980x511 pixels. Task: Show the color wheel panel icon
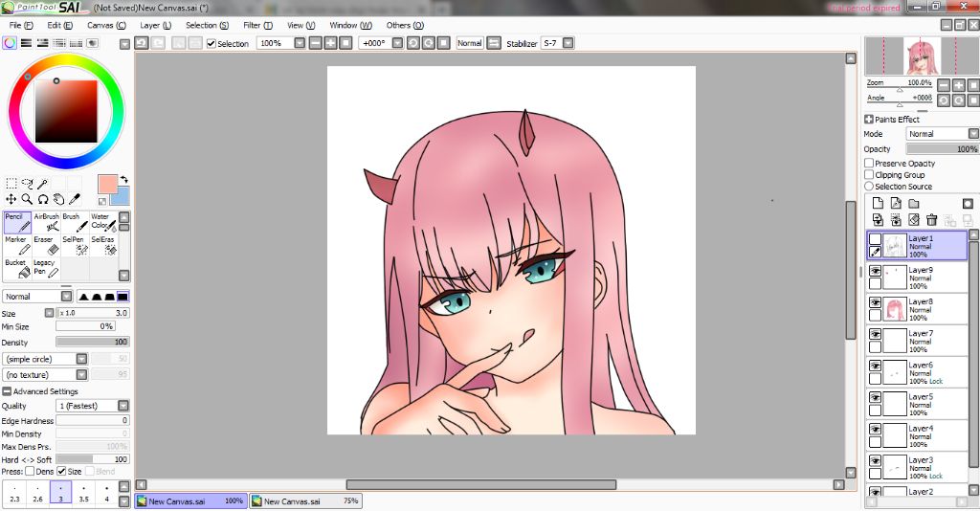click(10, 43)
